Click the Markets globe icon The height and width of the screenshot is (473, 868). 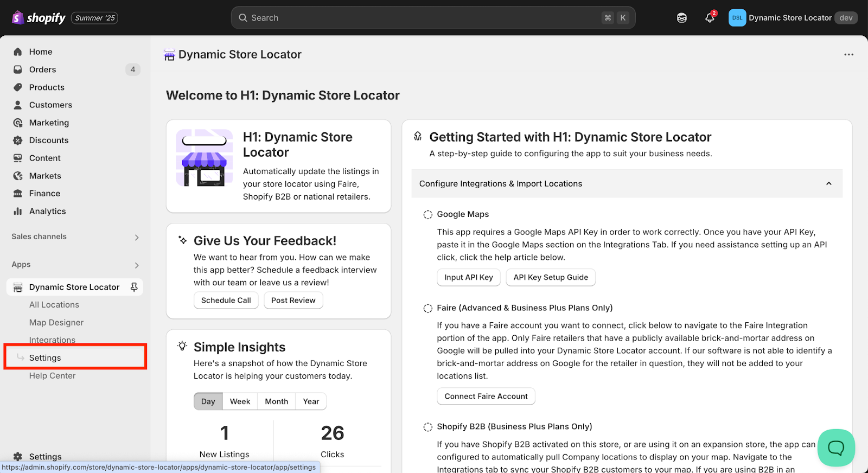pos(18,176)
